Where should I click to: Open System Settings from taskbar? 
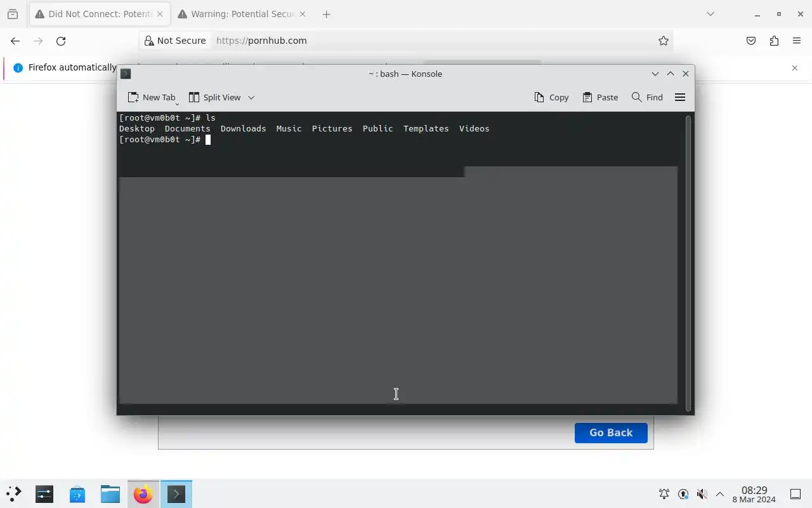click(44, 494)
